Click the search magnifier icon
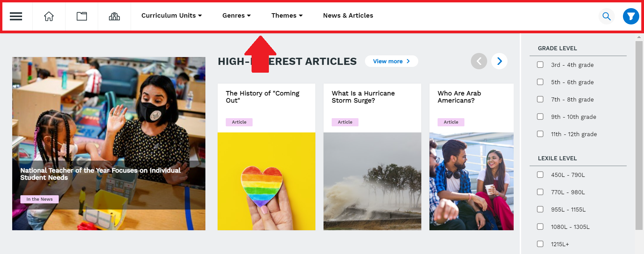This screenshot has width=644, height=254. click(606, 16)
